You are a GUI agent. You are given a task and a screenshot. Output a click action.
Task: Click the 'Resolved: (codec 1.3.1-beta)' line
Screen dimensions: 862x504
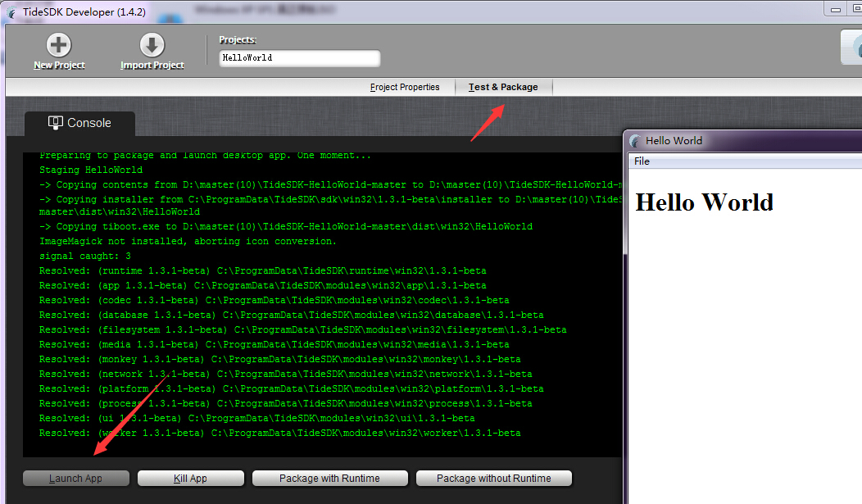pos(274,301)
